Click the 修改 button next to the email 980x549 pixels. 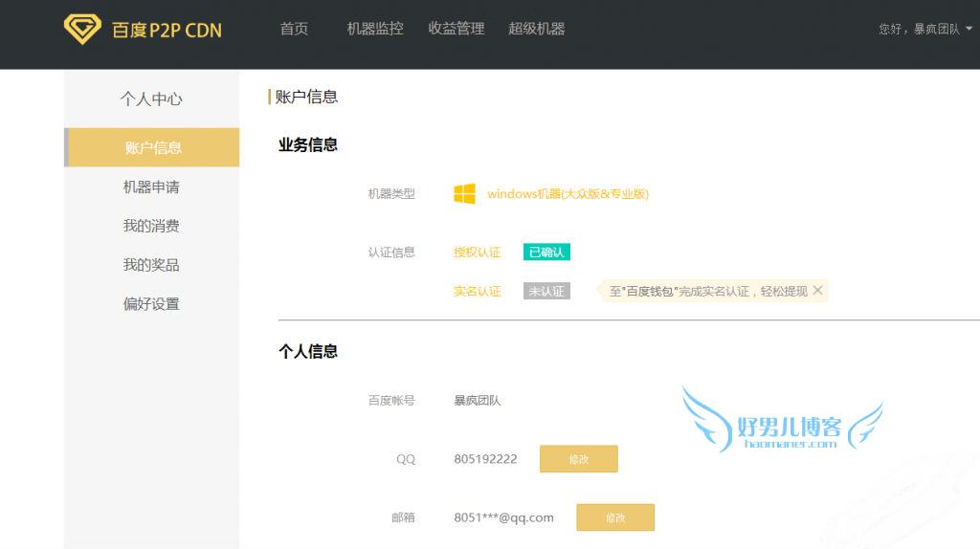point(615,517)
